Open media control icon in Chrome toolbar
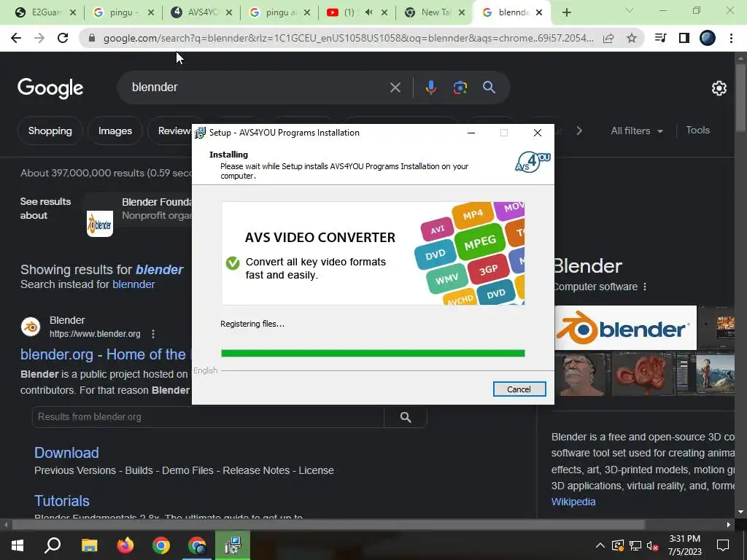The height and width of the screenshot is (560, 747). pos(660,38)
